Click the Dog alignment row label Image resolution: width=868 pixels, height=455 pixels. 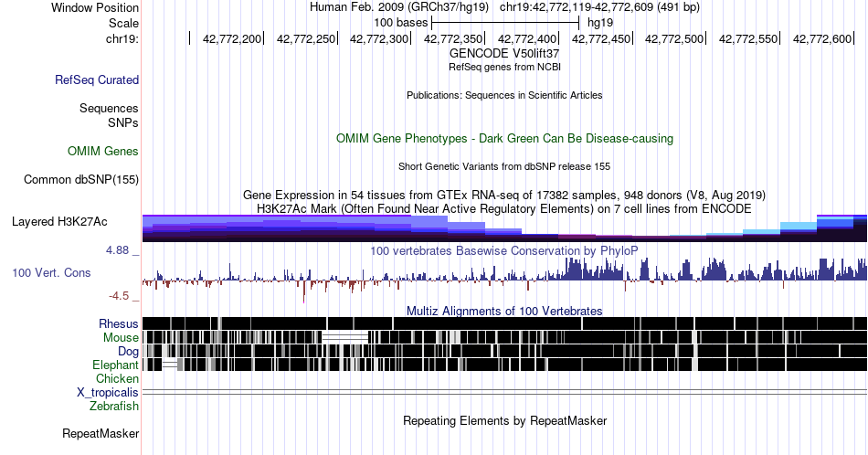tap(128, 351)
